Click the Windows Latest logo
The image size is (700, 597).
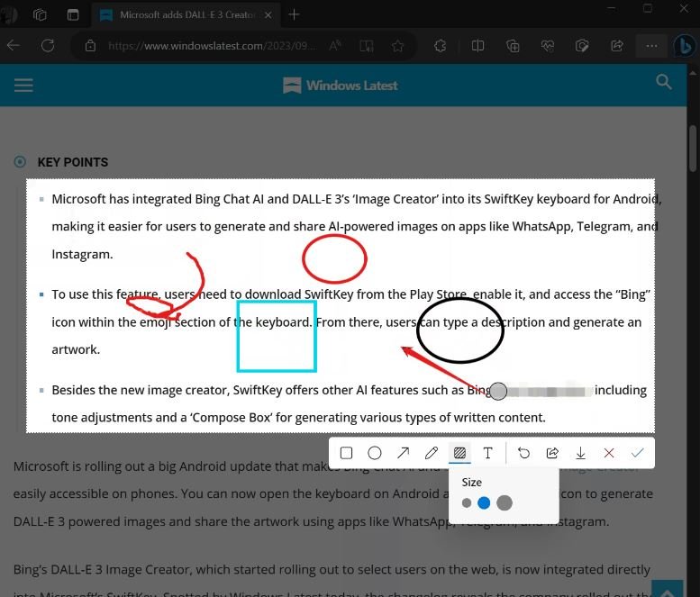click(x=341, y=86)
